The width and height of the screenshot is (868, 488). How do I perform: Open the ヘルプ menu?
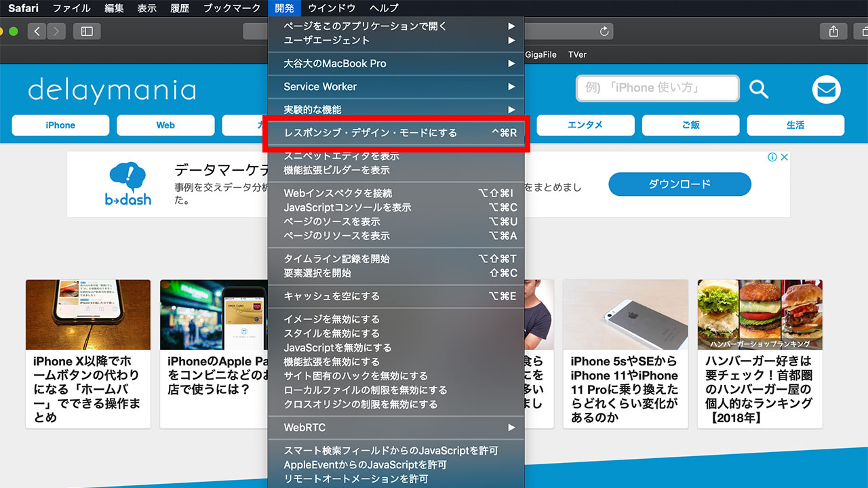pyautogui.click(x=384, y=8)
